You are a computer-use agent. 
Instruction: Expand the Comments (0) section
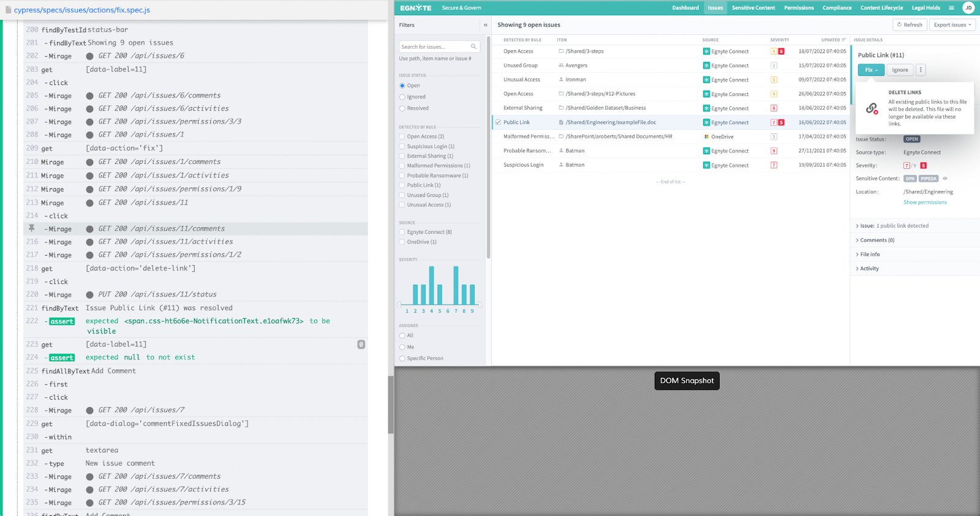point(876,240)
